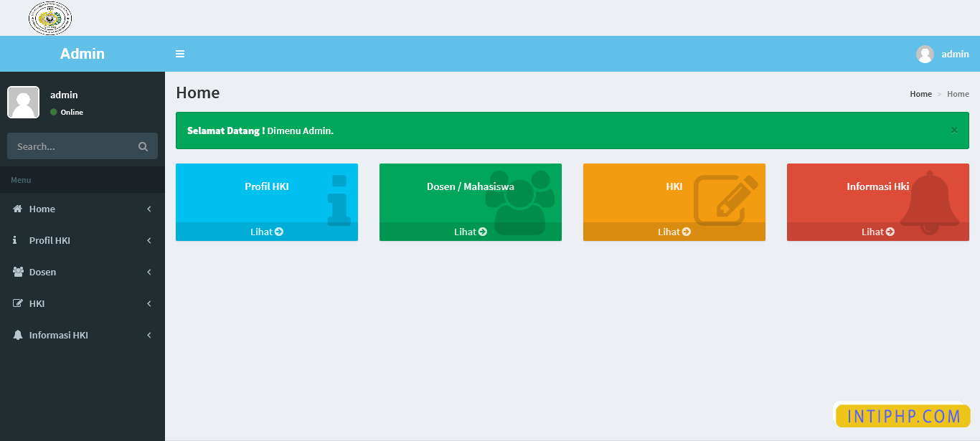The image size is (980, 441).
Task: Dismiss the green Selamat Datang alert
Action: 954,130
